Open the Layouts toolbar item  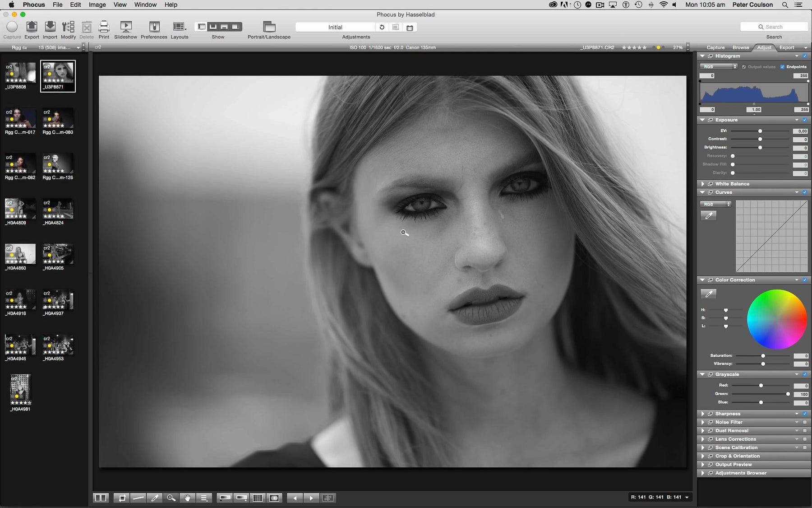tap(179, 27)
